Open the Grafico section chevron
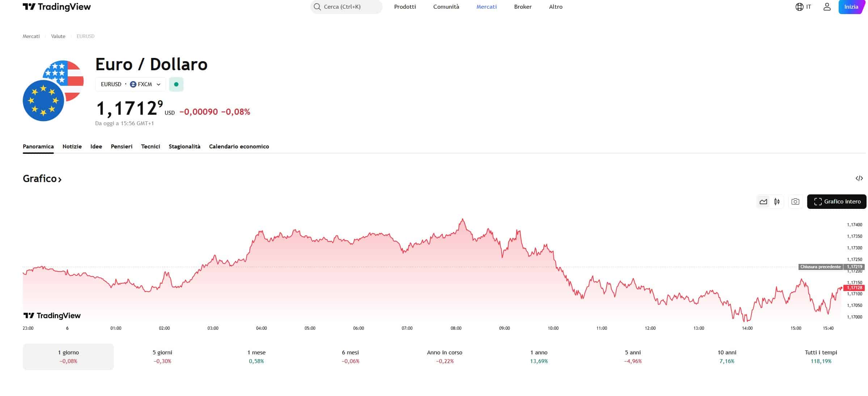Image resolution: width=868 pixels, height=396 pixels. click(59, 179)
